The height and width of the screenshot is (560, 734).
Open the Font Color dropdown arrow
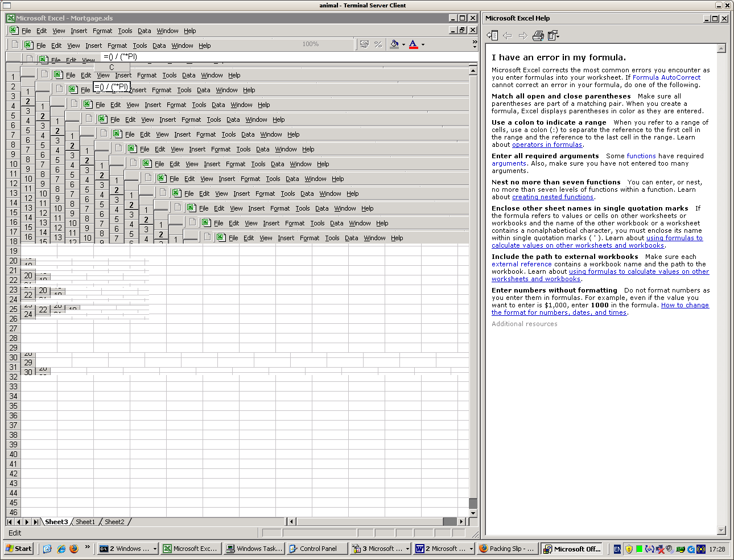click(423, 44)
